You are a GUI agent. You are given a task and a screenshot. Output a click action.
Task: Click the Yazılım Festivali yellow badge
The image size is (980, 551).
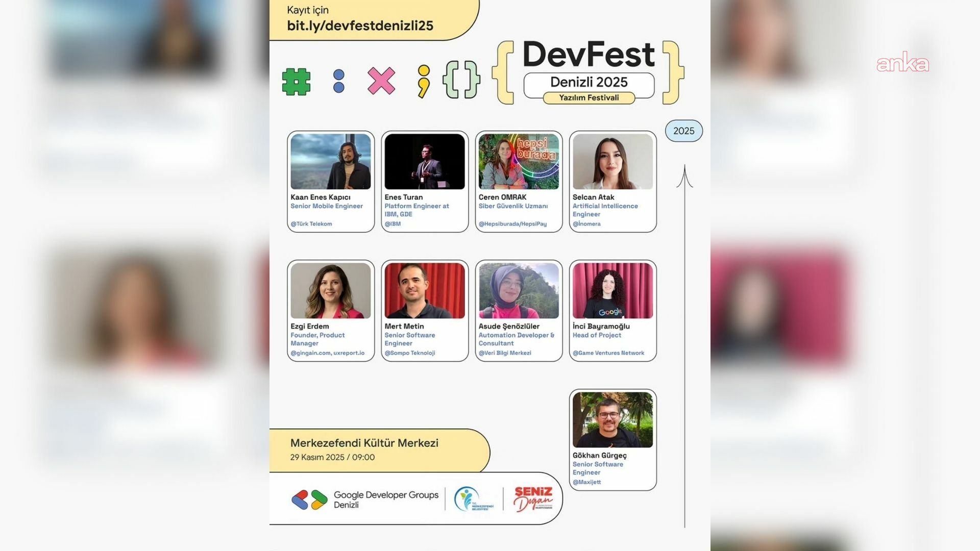589,97
